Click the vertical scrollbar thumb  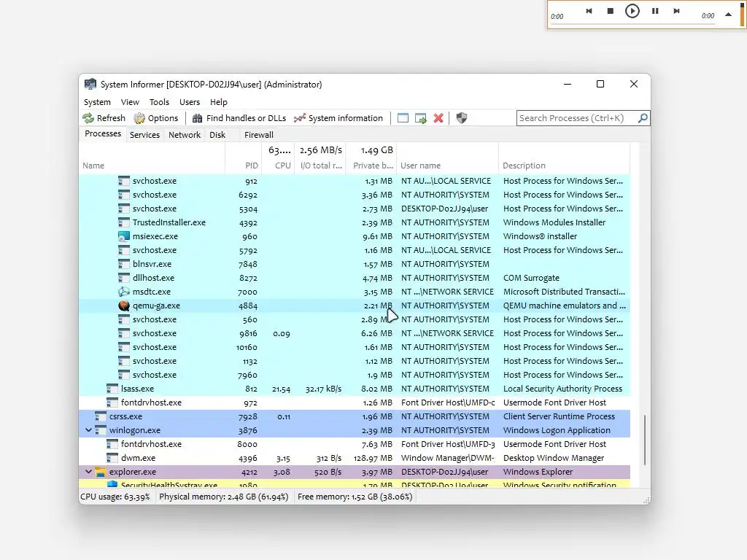645,439
